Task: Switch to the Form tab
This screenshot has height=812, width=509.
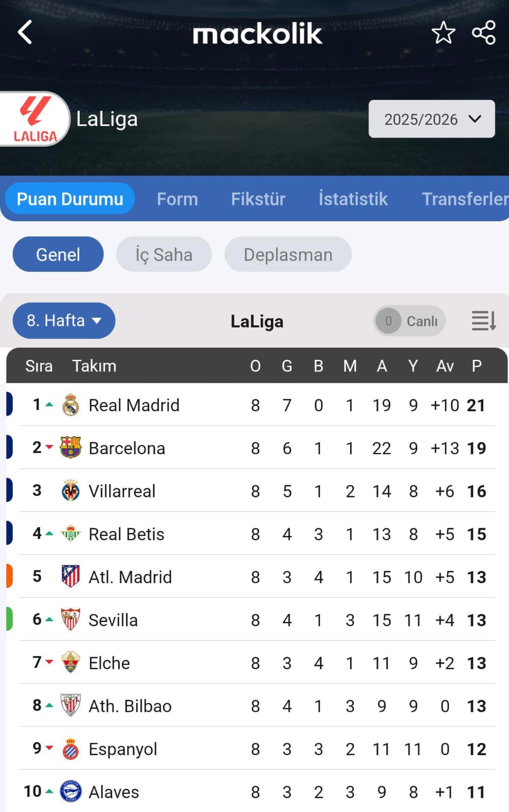Action: (177, 199)
